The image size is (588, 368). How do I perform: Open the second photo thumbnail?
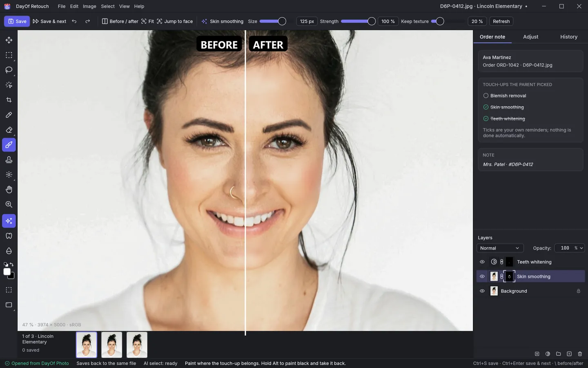(x=111, y=345)
